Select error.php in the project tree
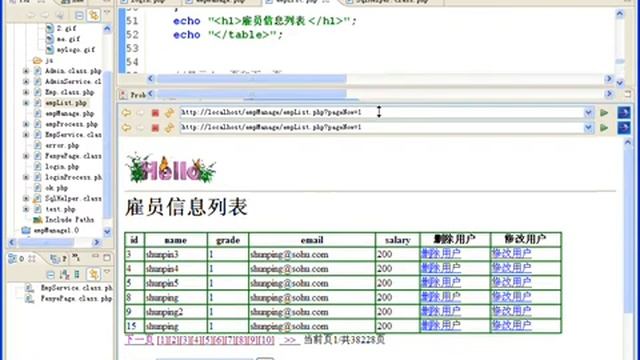This screenshot has width=640, height=360. pos(62,145)
